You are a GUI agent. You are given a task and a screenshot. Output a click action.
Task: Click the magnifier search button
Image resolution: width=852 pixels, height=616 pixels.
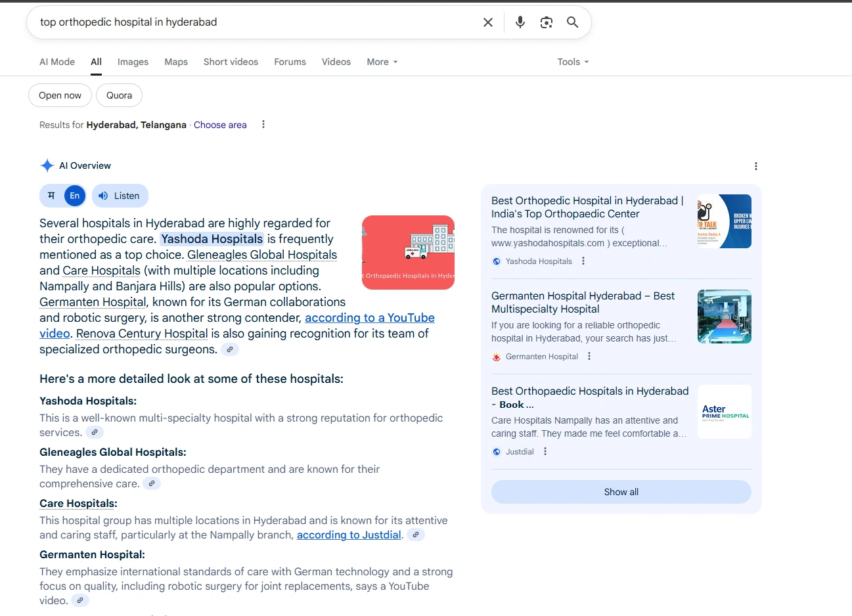coord(573,22)
